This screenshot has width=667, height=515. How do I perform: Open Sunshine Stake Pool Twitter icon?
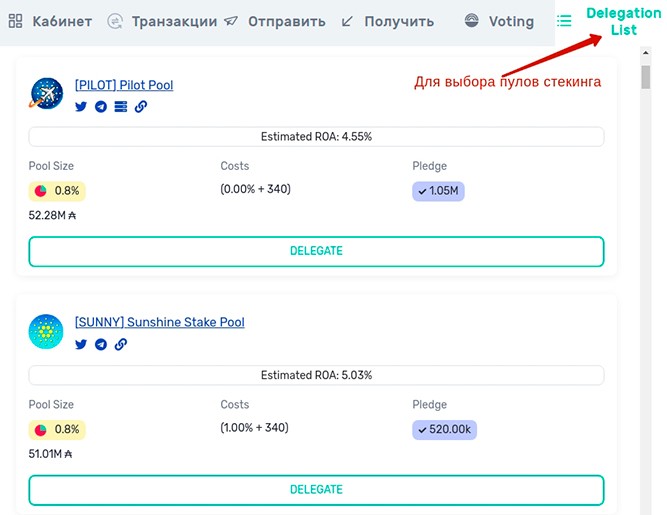[81, 344]
